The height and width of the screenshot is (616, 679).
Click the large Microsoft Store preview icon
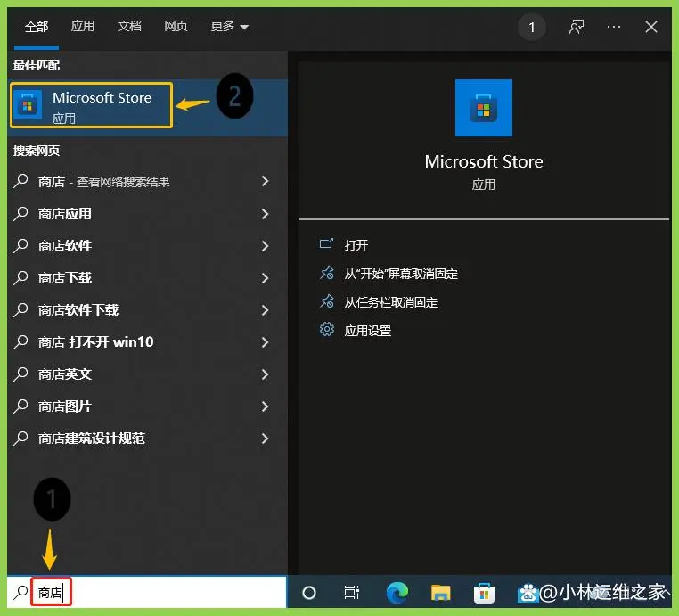[483, 108]
